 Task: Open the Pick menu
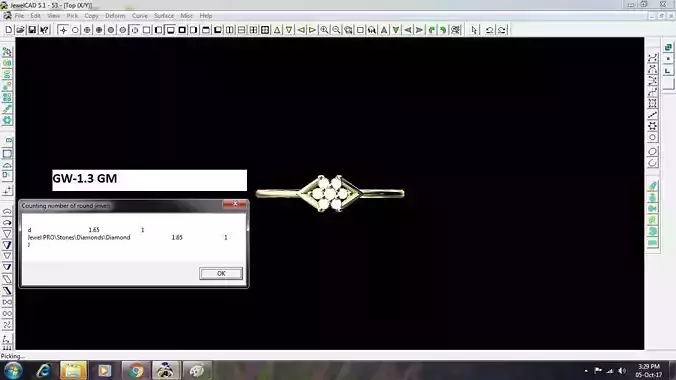(x=72, y=16)
